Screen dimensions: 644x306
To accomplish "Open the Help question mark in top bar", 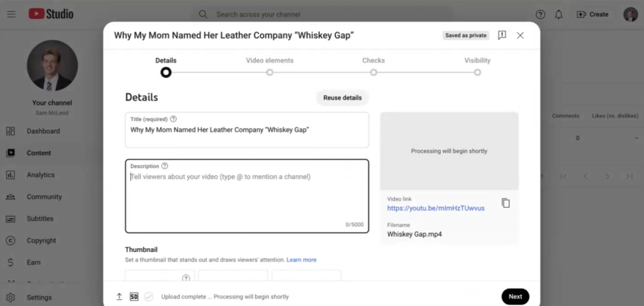I will click(x=540, y=14).
